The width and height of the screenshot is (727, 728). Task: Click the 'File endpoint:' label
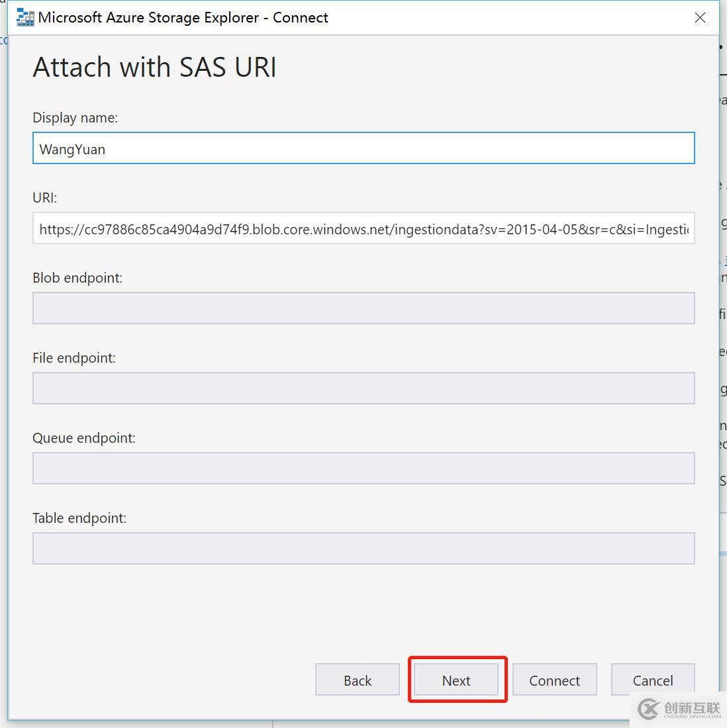(x=74, y=358)
